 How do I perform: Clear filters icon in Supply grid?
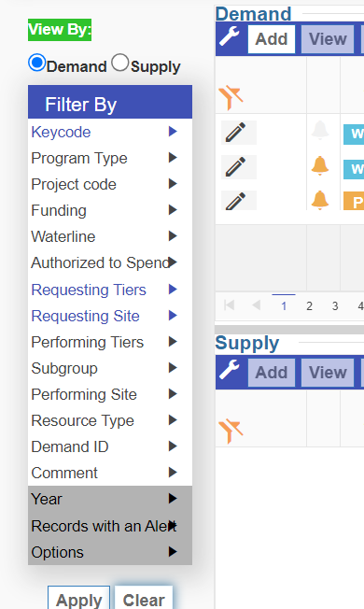coord(231,431)
